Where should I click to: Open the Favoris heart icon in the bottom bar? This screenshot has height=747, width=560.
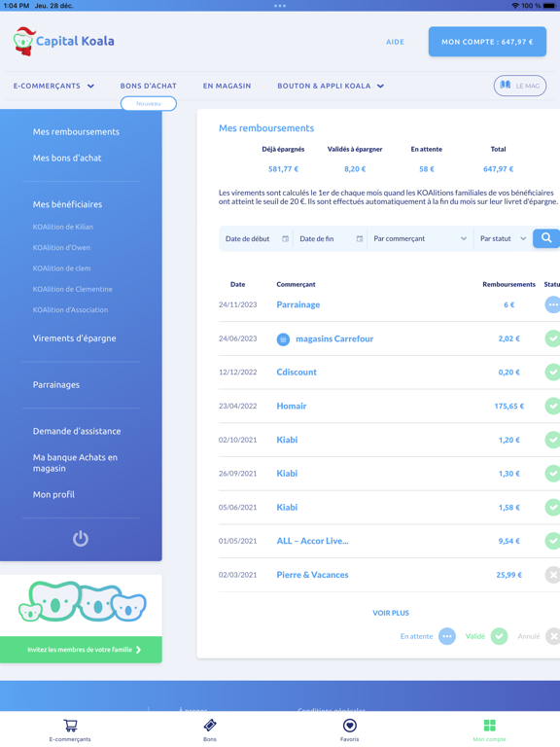click(350, 726)
